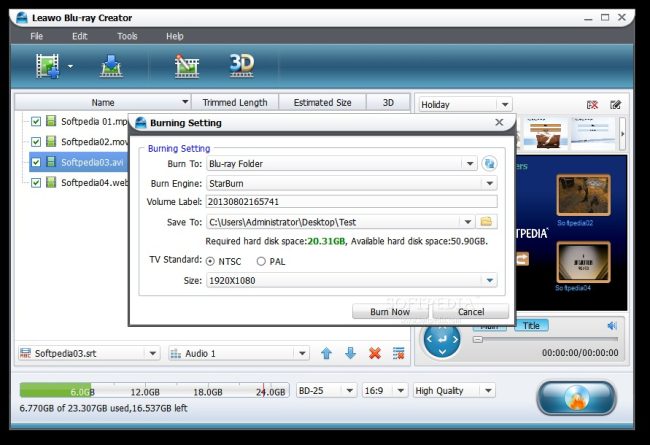Click the navigation pad down arrow
The width and height of the screenshot is (650, 445).
[x=442, y=352]
